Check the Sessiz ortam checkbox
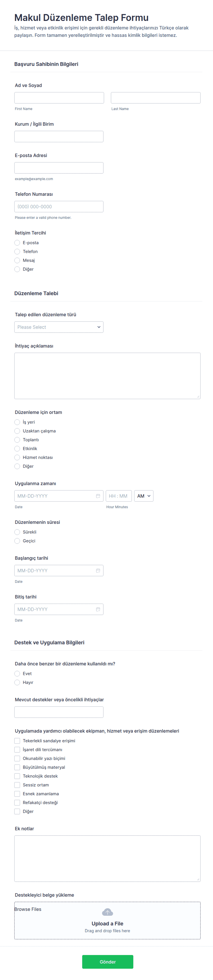Image resolution: width=213 pixels, height=980 pixels. click(17, 785)
